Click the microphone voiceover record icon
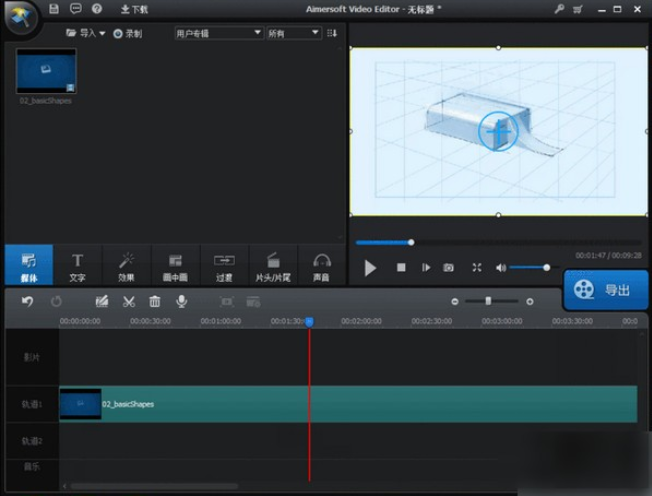 [x=182, y=301]
